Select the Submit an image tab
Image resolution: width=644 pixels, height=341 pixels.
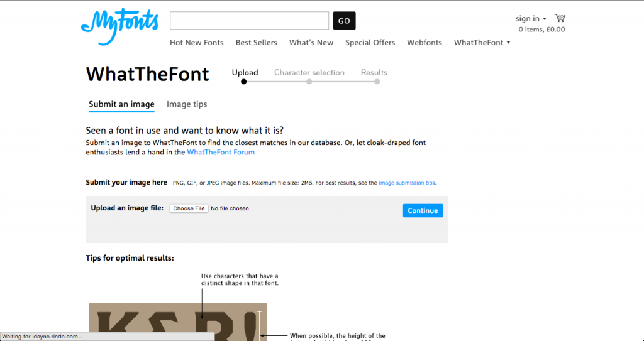pos(121,104)
